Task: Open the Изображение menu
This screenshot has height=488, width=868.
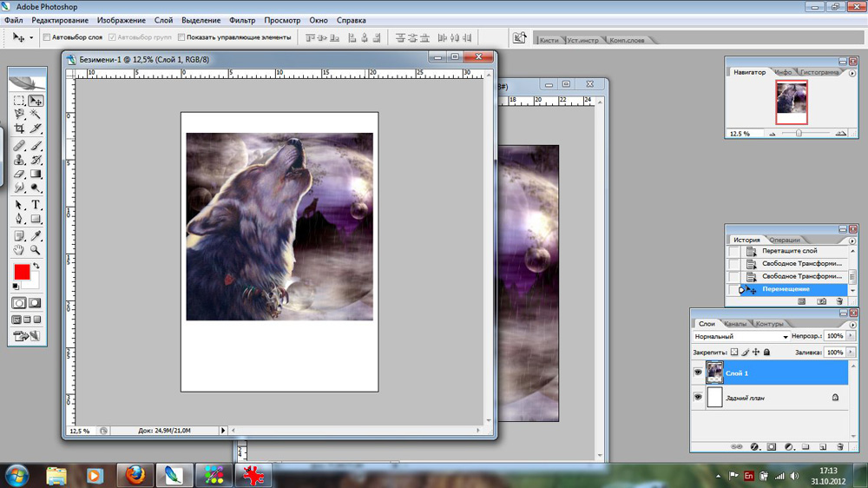Action: 122,20
